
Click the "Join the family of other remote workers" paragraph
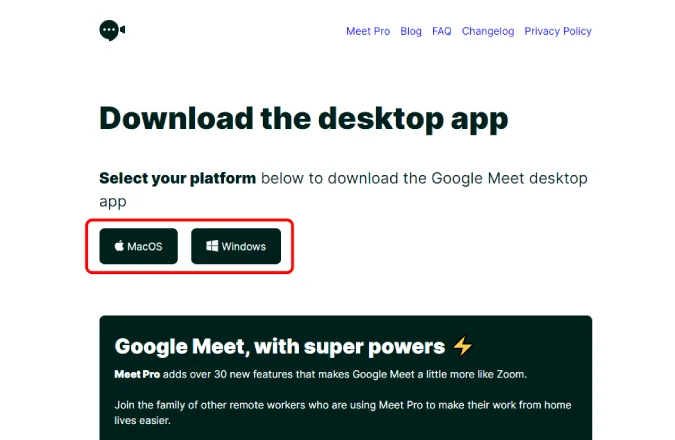pyautogui.click(x=343, y=412)
